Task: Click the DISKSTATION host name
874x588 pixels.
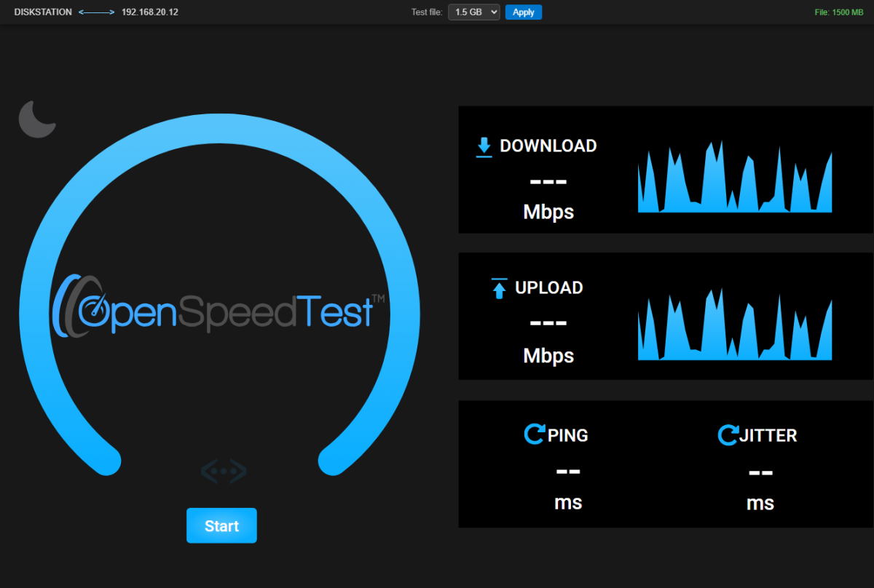Action: pyautogui.click(x=43, y=12)
